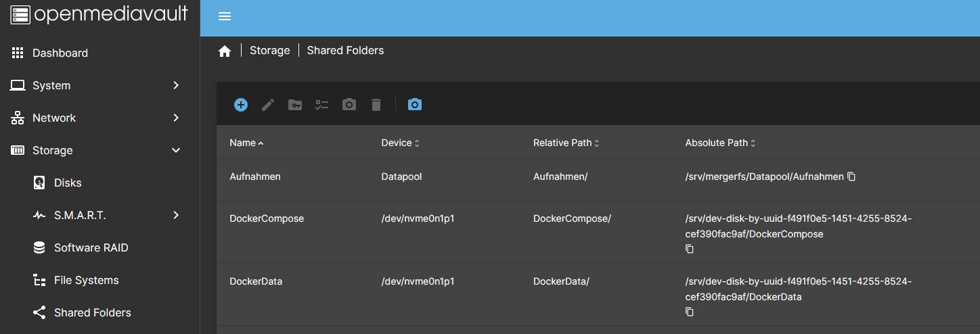Click /dev/nvme0n1p1 in the DockerData row
Viewport: 980px width, 334px height.
point(418,281)
